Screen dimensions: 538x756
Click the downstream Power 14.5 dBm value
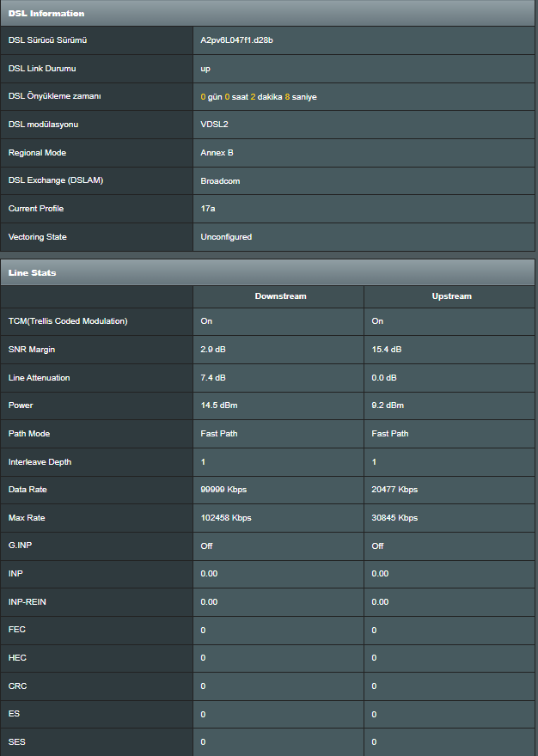(218, 405)
